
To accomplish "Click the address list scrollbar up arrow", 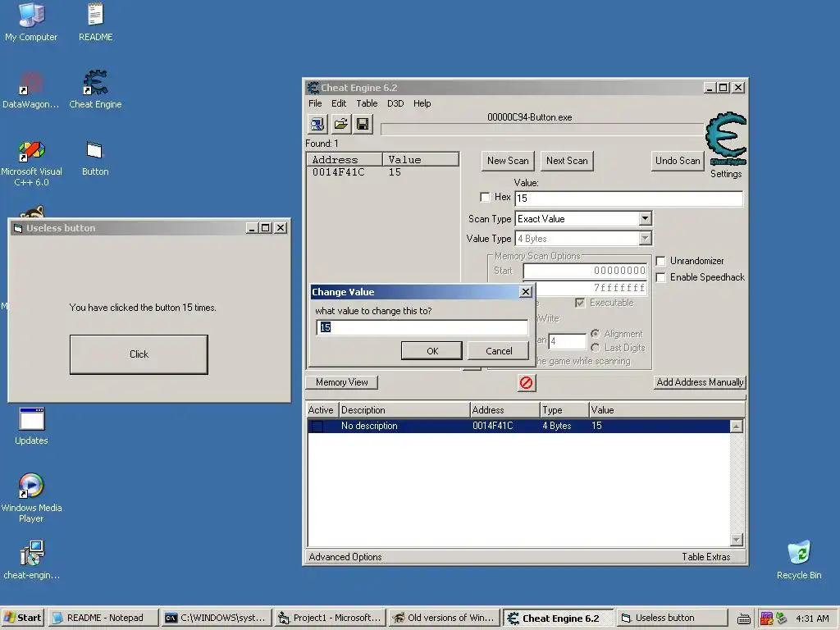I will pyautogui.click(x=737, y=427).
